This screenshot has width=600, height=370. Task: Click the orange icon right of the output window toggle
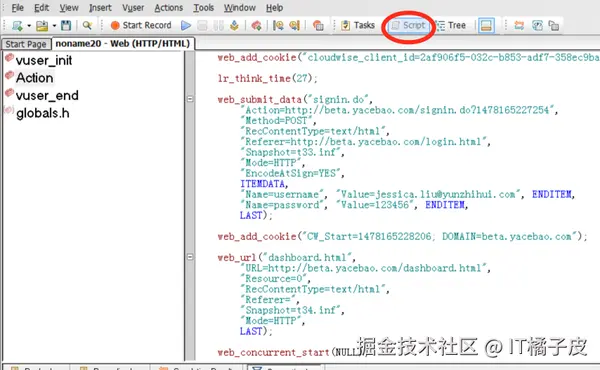pos(519,26)
